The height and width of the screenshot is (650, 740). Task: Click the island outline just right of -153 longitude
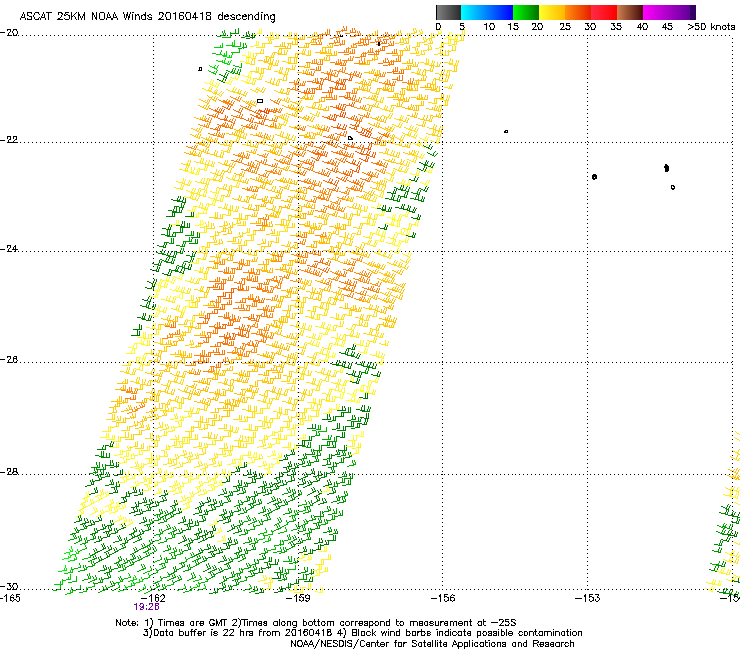point(594,177)
